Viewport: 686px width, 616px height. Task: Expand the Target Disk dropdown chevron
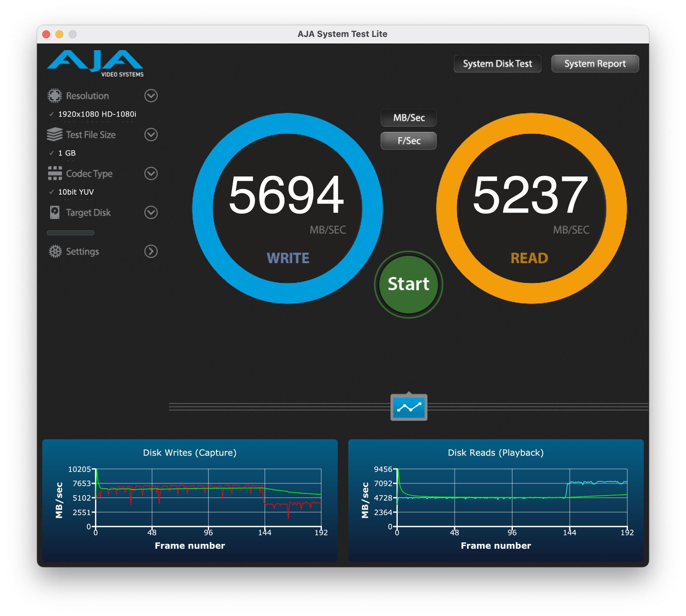pyautogui.click(x=151, y=212)
